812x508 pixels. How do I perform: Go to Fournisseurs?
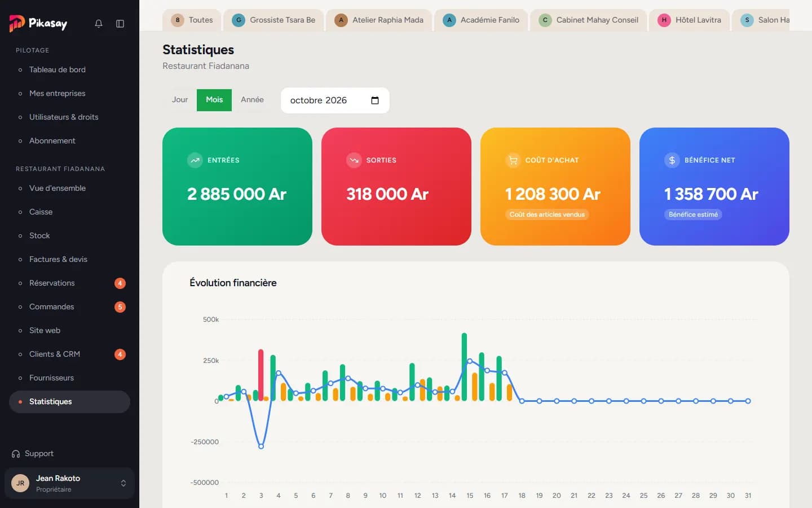pyautogui.click(x=69, y=378)
